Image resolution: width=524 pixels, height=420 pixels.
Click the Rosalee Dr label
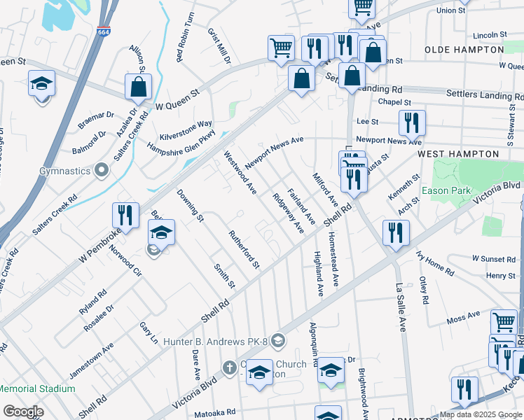(99, 318)
